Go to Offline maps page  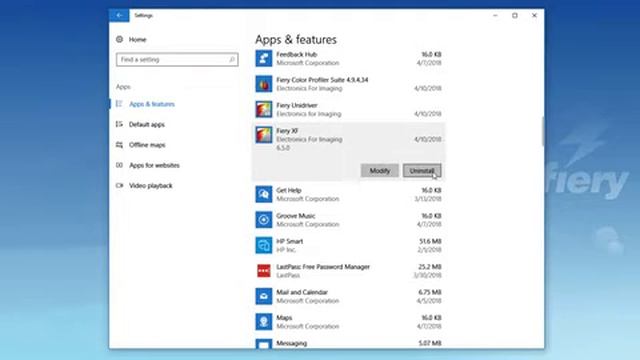(147, 145)
